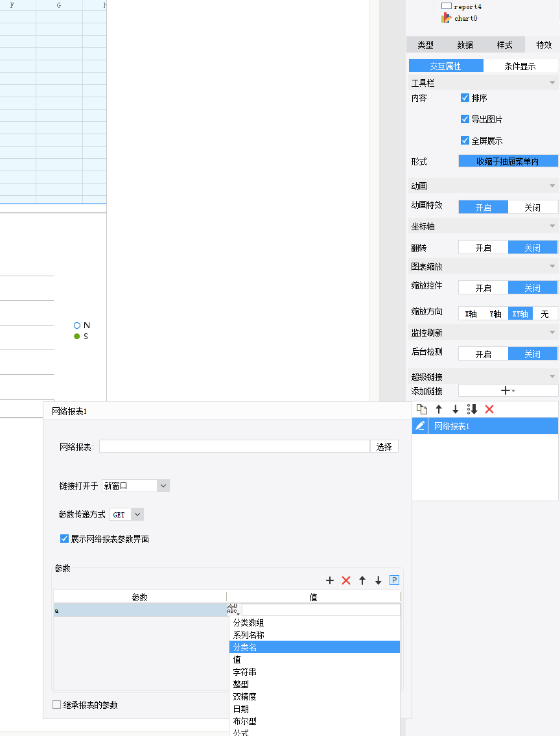Select 系列名称 from value type list
The height and width of the screenshot is (736, 560).
(315, 635)
